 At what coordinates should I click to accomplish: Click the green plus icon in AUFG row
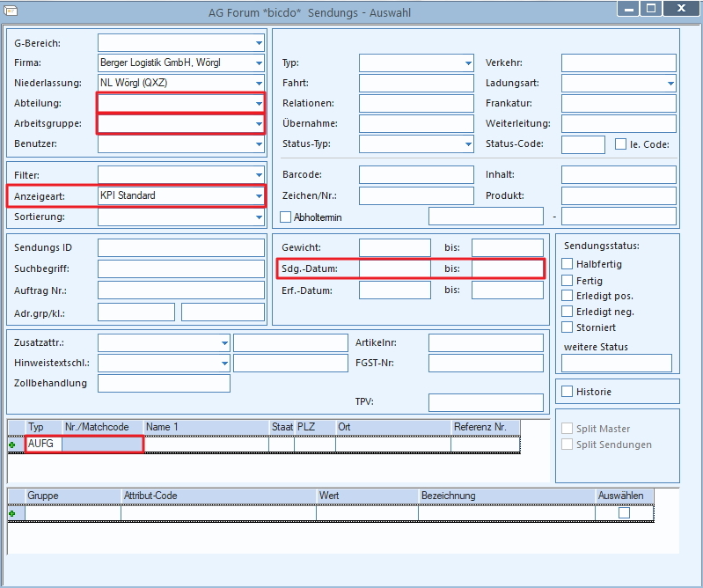click(x=12, y=445)
